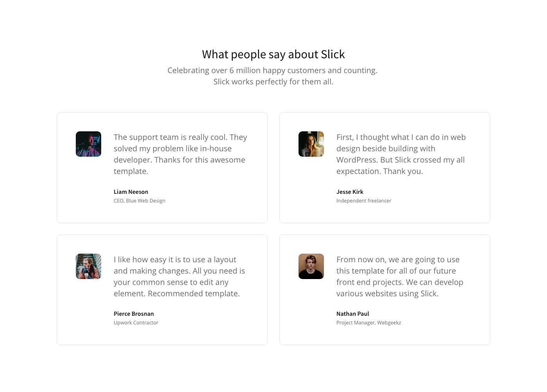Click Jesse Kirk's avatar photo
The width and height of the screenshot is (547, 392).
pyautogui.click(x=311, y=144)
